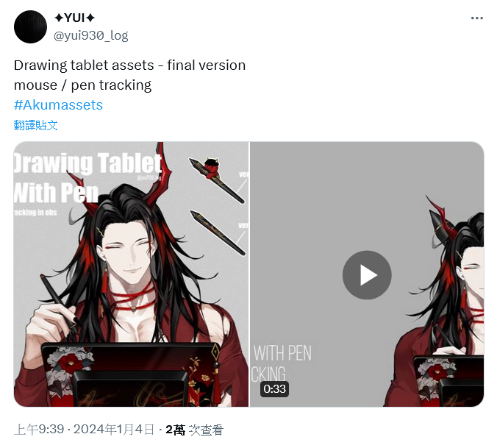Click the 翻譯貼文 translate post link
This screenshot has height=448, width=497.
point(36,125)
